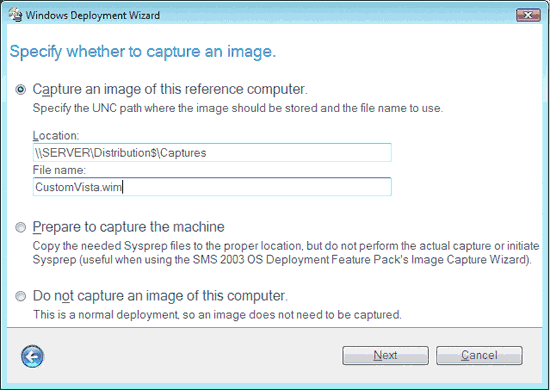Focus the Location UNC path text field
Viewport: 550px width, 390px height.
[212, 153]
